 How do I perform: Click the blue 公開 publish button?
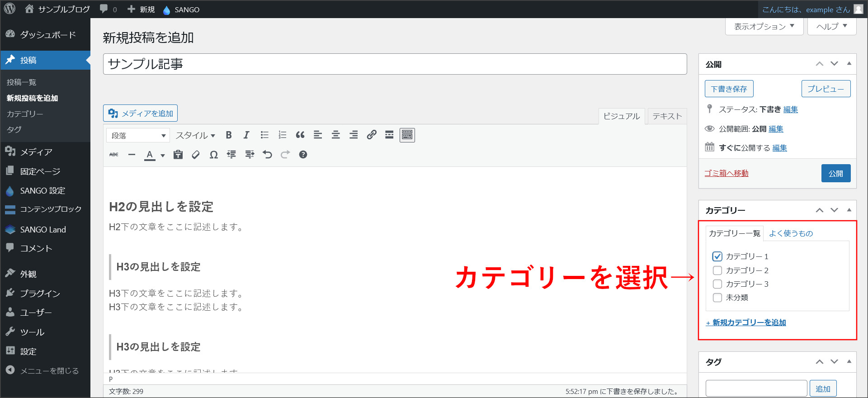coord(835,173)
